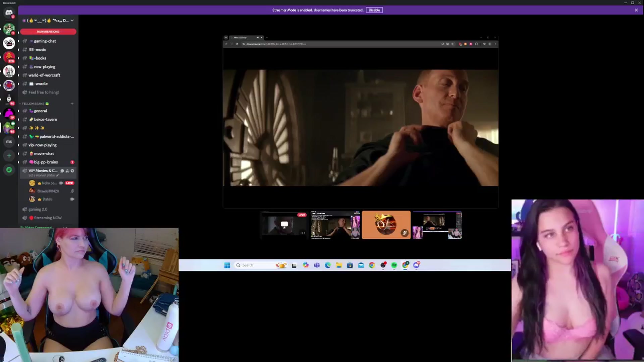644x362 pixels.
Task: Click the LIVE badge next to Neko user
Action: coord(69,183)
